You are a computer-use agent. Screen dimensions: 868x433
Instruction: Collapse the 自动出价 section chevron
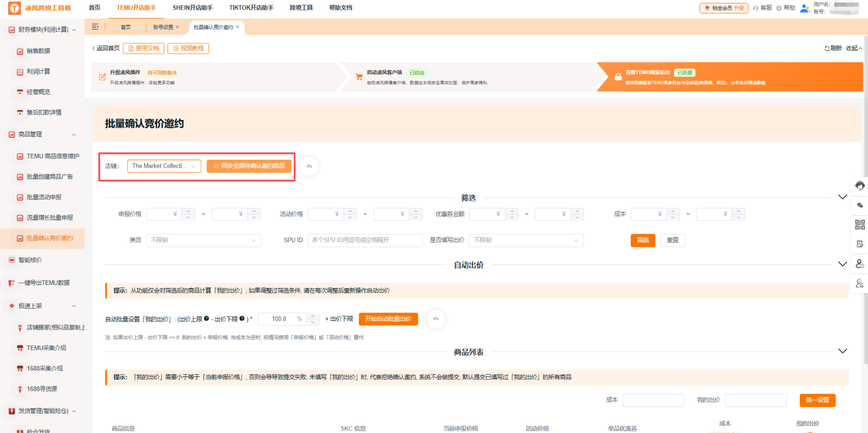[843, 264]
